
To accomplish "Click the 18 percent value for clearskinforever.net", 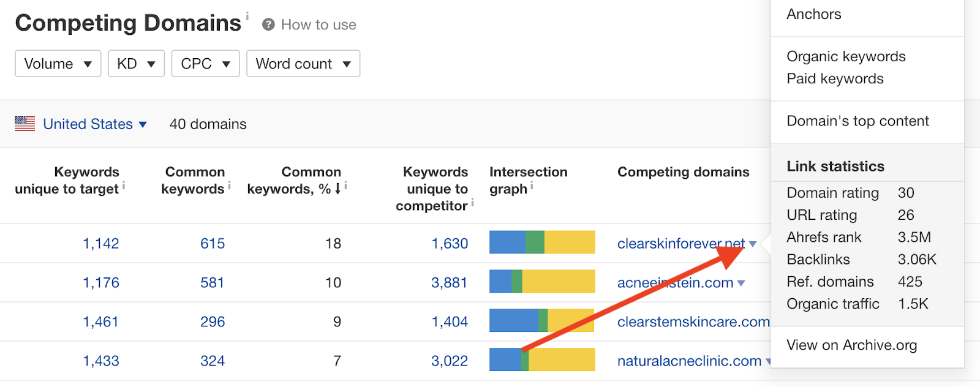I will tap(333, 244).
